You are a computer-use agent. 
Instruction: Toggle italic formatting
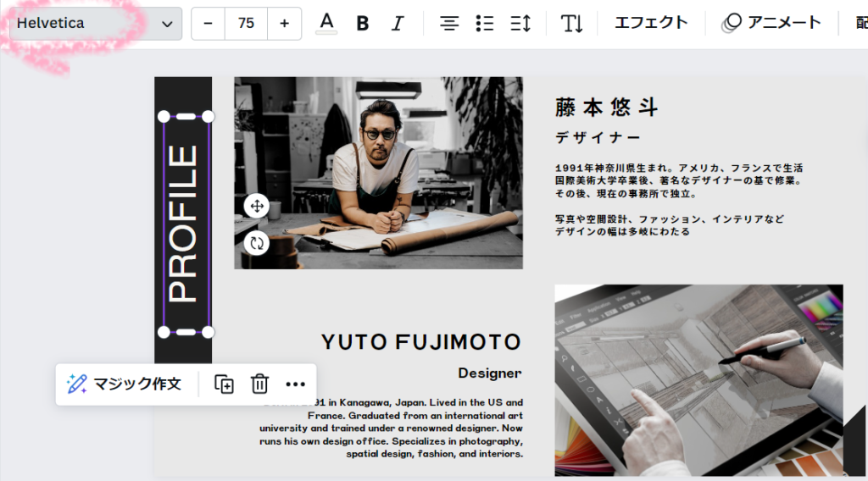point(398,23)
